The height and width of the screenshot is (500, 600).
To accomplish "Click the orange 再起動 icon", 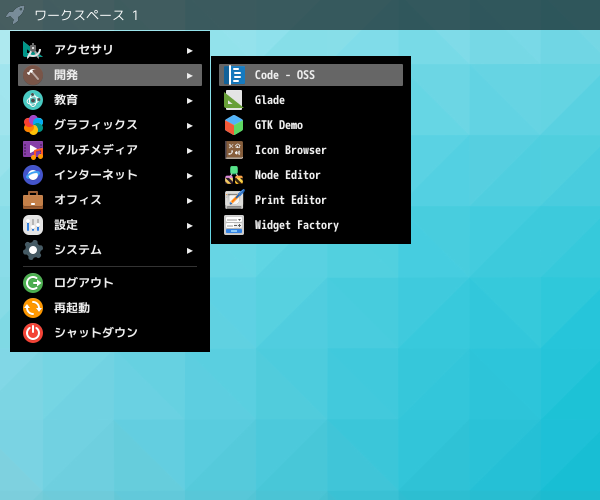I will click(x=33, y=308).
